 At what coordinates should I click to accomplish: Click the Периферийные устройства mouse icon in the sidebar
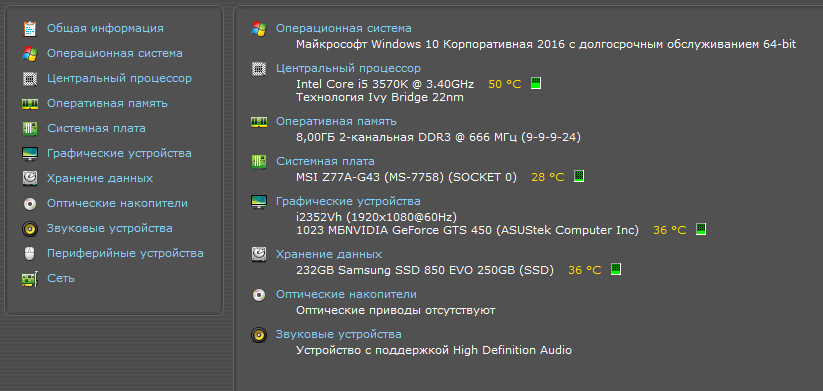30,254
